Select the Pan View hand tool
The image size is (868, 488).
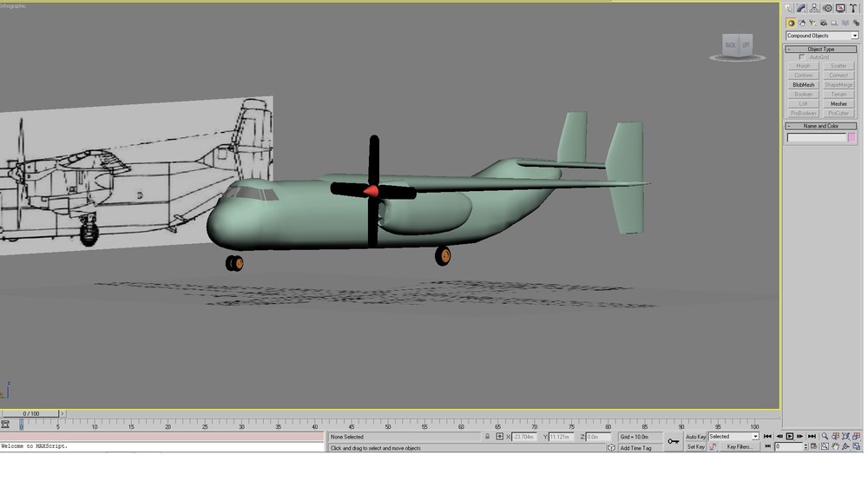835,446
